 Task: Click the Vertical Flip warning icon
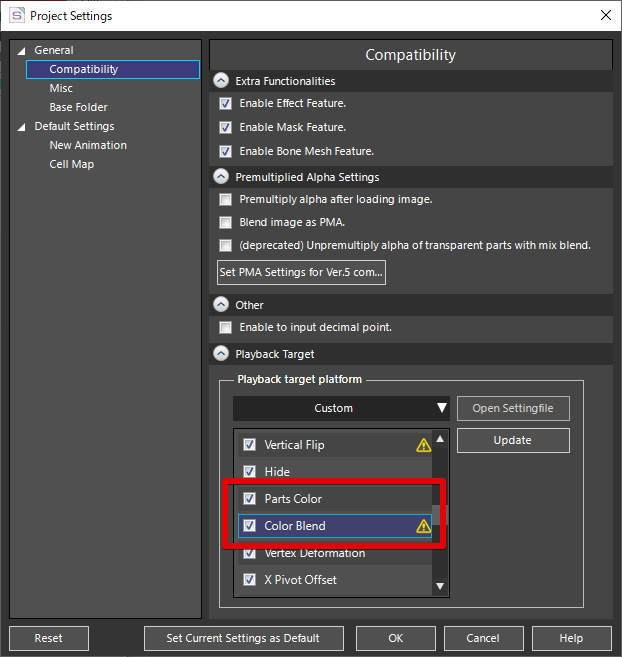(x=423, y=445)
